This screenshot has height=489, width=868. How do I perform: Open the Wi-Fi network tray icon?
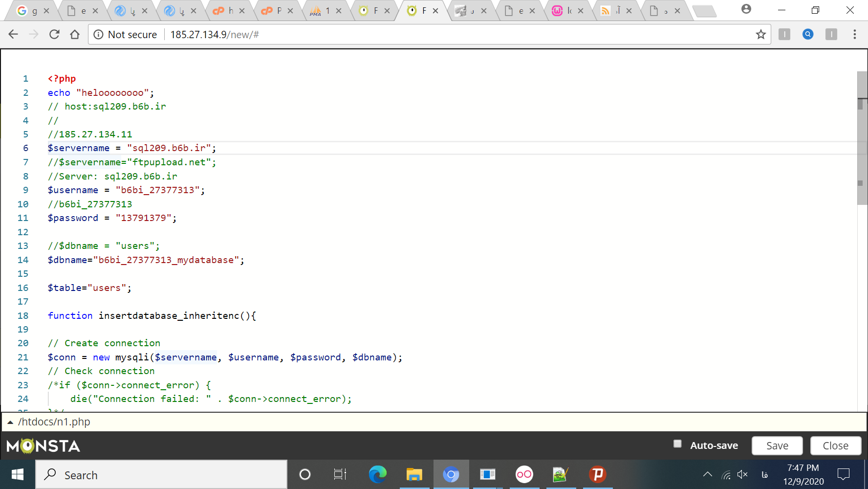click(726, 474)
